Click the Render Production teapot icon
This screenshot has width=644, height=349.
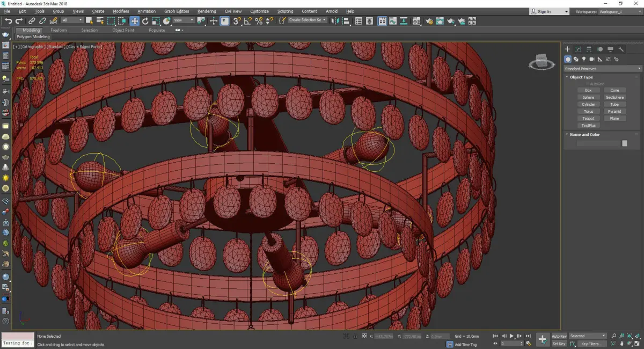pos(451,21)
